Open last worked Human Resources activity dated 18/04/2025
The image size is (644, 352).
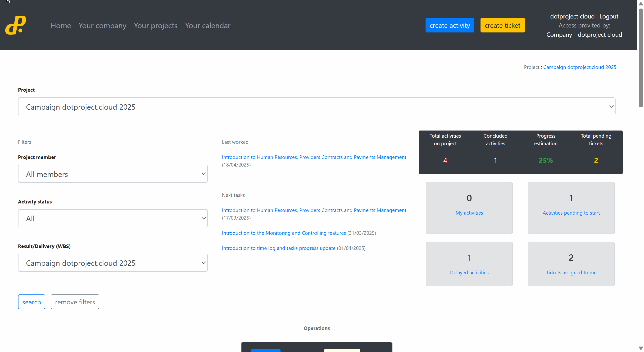314,157
